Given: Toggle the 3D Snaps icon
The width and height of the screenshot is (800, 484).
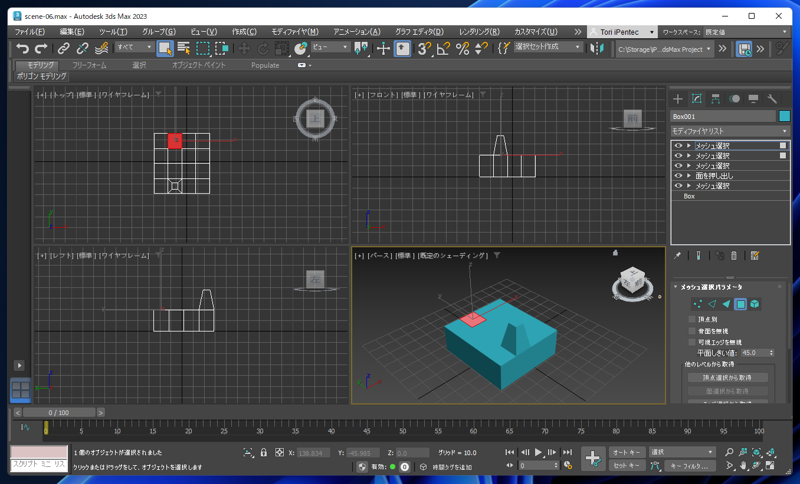Looking at the screenshot, I should pos(424,48).
